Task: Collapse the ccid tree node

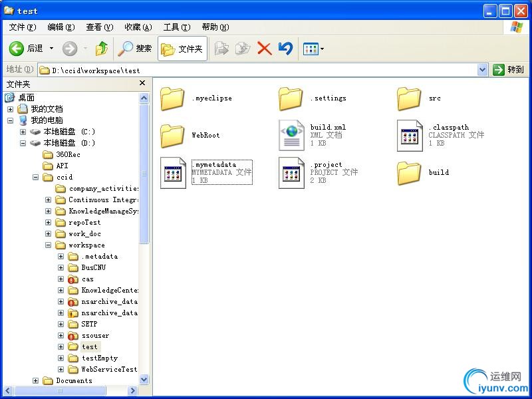Action: (35, 177)
